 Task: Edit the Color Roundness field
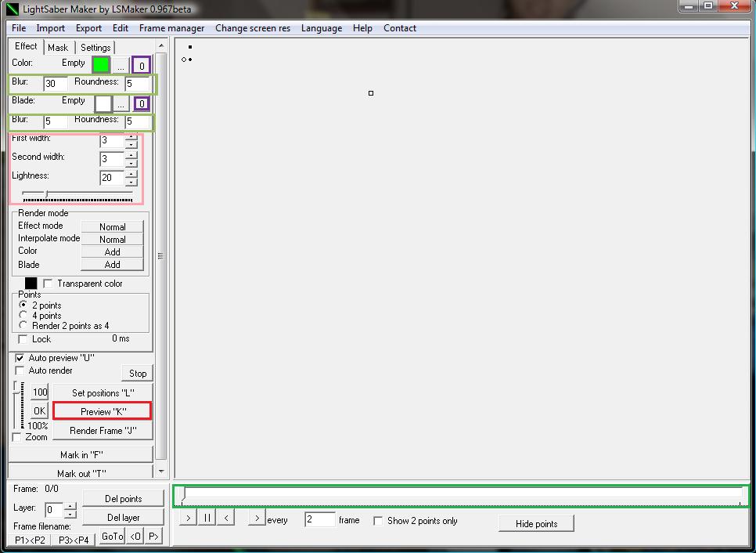click(x=138, y=84)
